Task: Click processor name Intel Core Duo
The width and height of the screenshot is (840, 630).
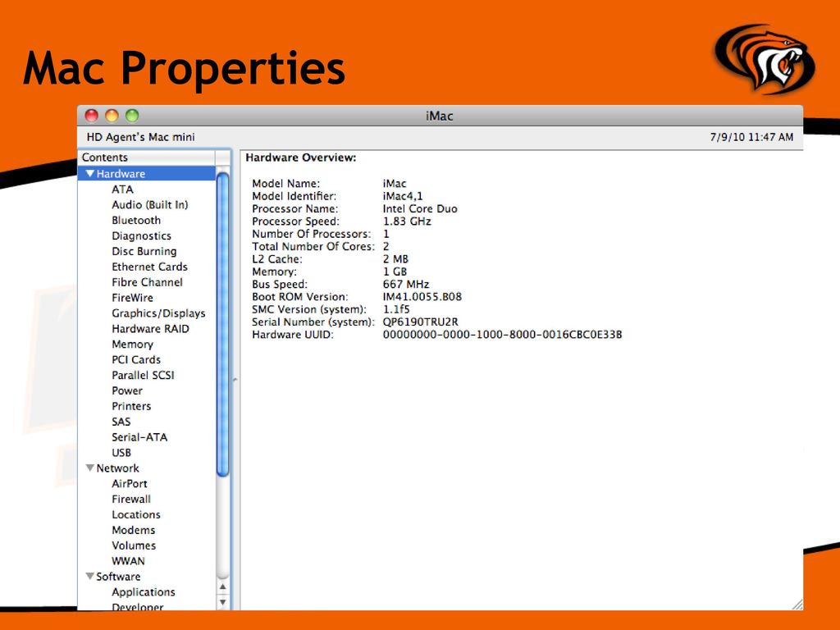Action: (420, 209)
